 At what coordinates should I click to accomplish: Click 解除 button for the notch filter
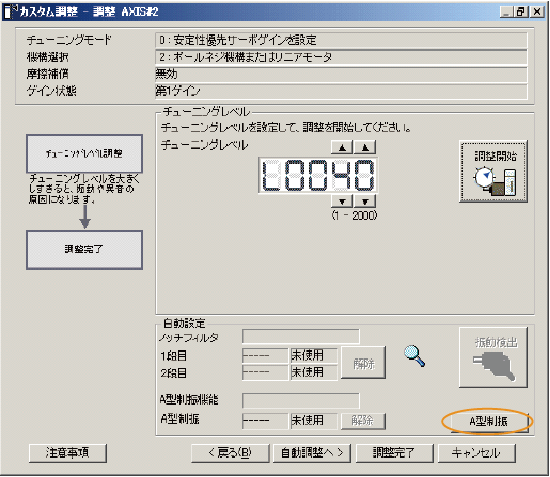point(363,363)
